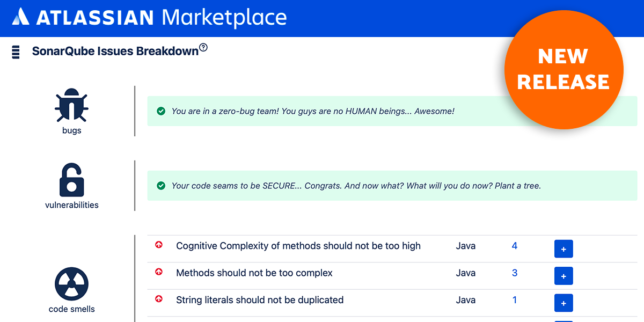Click the help question mark icon
The width and height of the screenshot is (644, 322).
point(203,48)
